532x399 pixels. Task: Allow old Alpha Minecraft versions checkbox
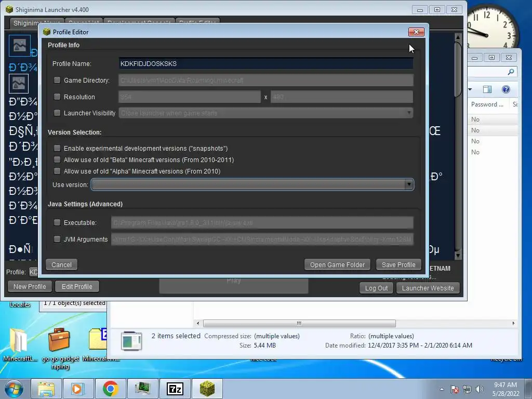coord(57,171)
